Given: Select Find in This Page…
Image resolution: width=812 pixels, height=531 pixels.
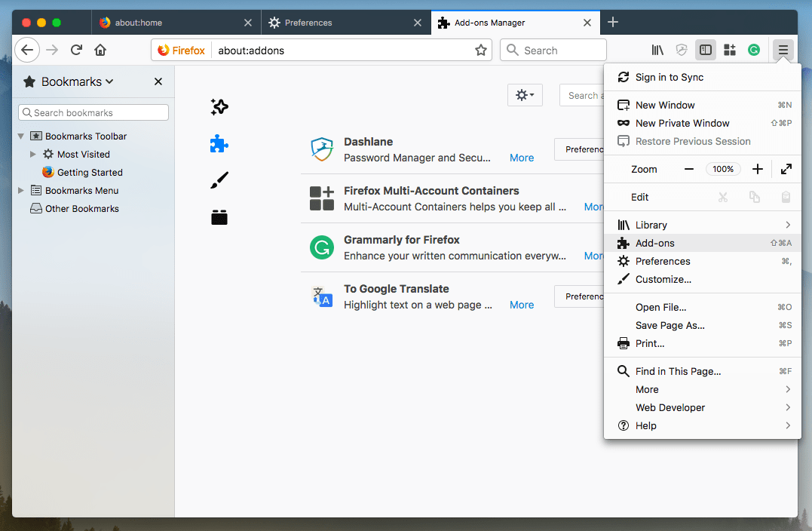Looking at the screenshot, I should tap(702, 371).
